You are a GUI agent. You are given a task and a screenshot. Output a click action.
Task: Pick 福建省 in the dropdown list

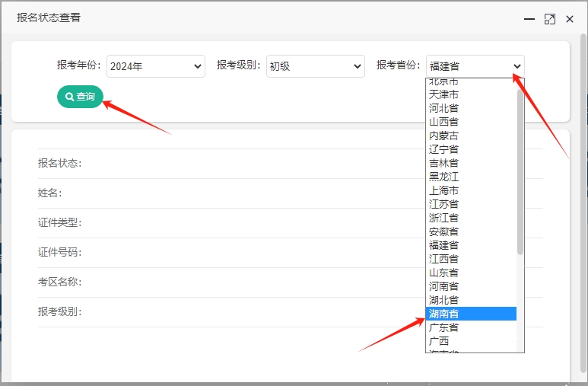point(471,245)
